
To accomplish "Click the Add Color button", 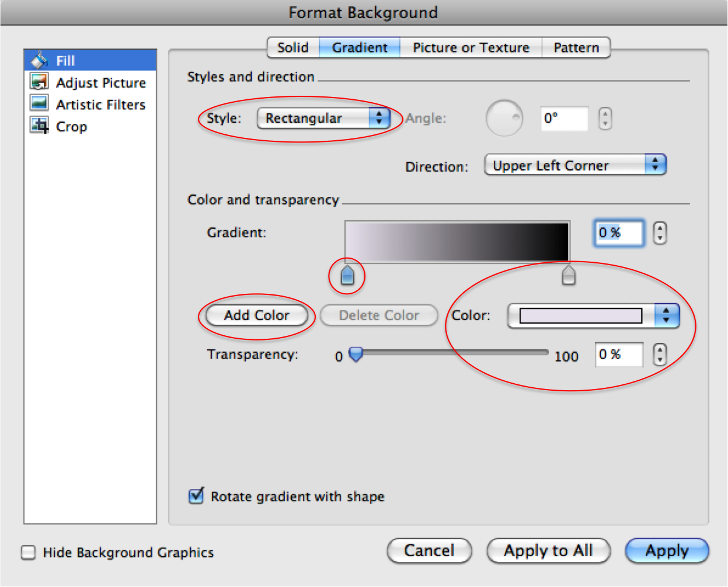I will coord(257,315).
